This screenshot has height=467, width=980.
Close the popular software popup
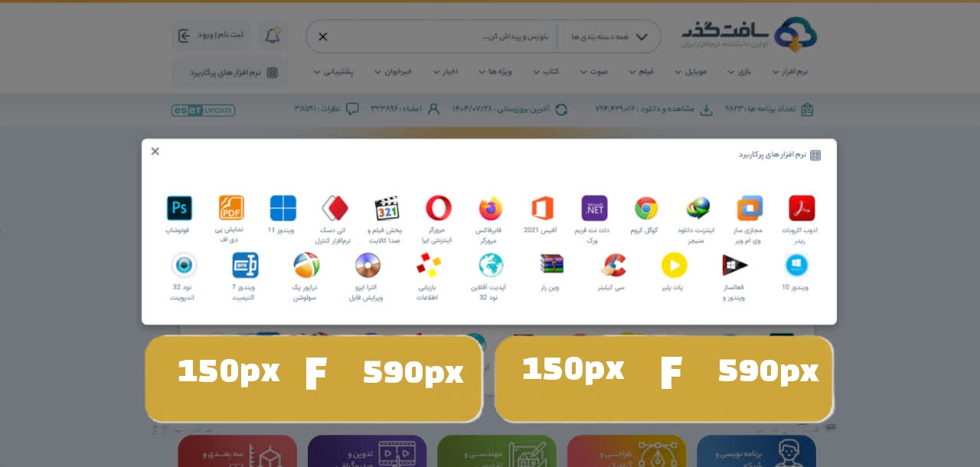[x=155, y=152]
